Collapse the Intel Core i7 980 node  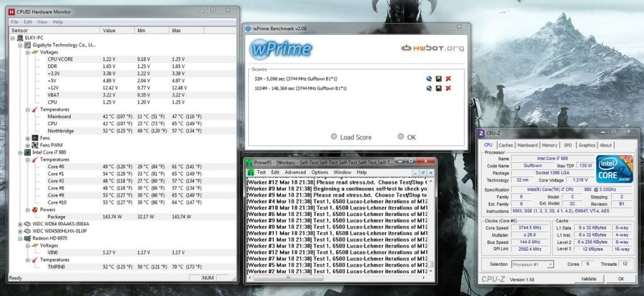pyautogui.click(x=20, y=152)
